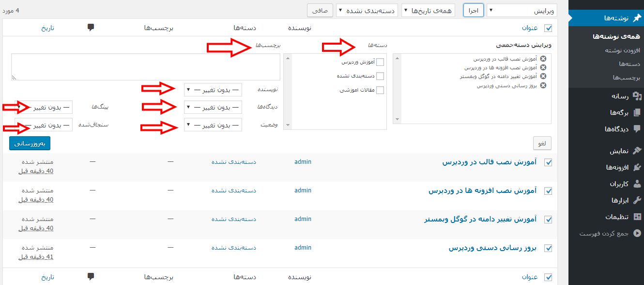Click the تنظیمات settings icon in sidebar

click(x=637, y=217)
